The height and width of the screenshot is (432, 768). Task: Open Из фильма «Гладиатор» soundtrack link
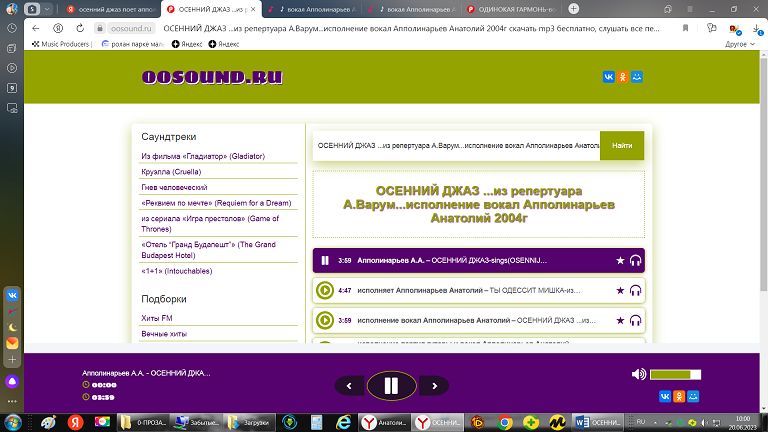(203, 156)
